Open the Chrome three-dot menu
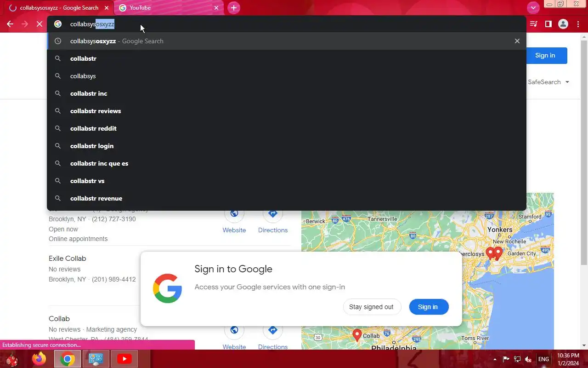This screenshot has width=588, height=368. [578, 24]
